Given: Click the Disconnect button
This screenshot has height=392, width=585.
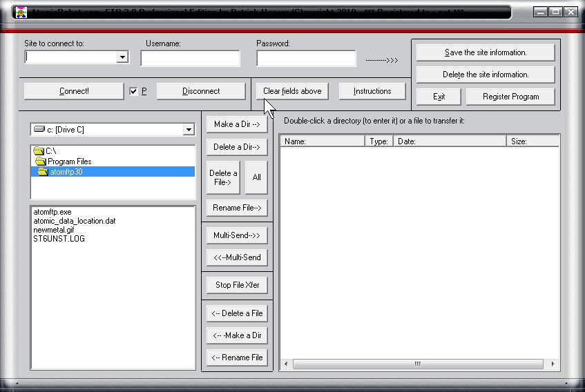Looking at the screenshot, I should (201, 91).
